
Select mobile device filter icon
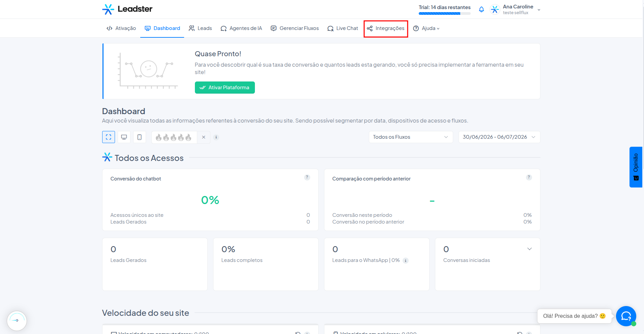tap(140, 137)
